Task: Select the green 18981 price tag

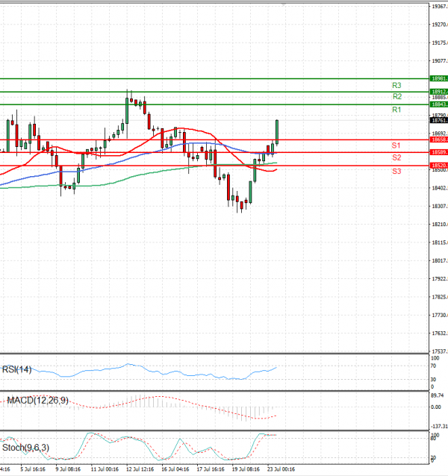Action: pos(439,78)
